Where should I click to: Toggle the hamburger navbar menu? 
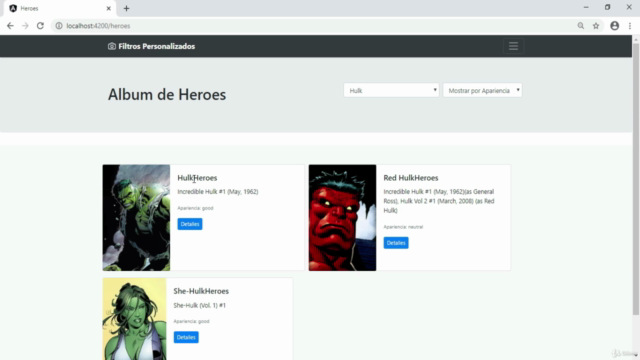coord(513,46)
